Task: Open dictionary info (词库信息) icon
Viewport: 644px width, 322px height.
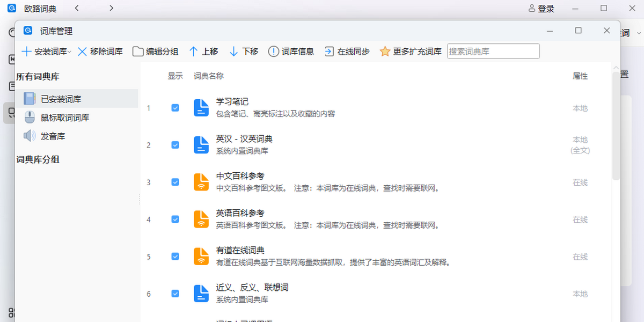Action: pos(274,52)
